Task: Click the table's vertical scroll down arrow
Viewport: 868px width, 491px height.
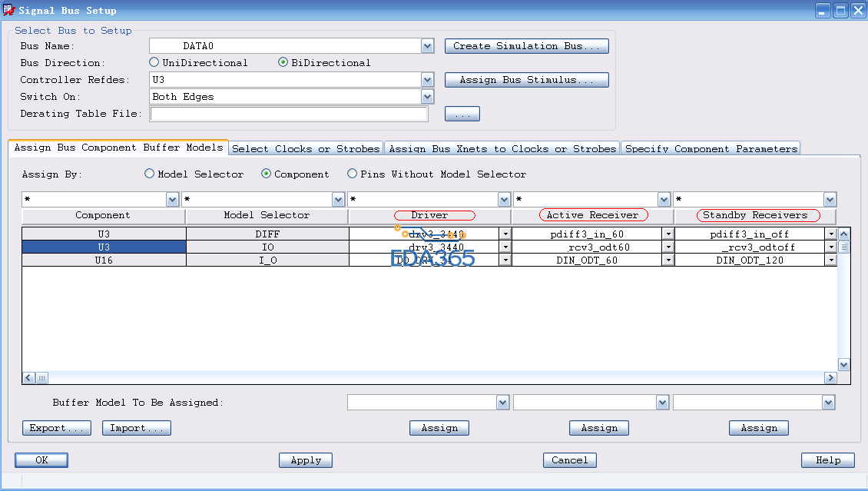Action: pos(843,364)
